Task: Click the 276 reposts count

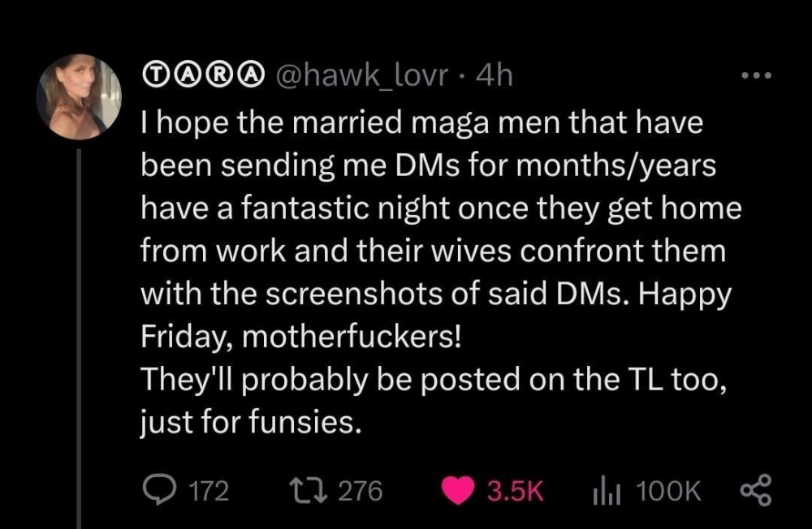Action: [x=359, y=490]
